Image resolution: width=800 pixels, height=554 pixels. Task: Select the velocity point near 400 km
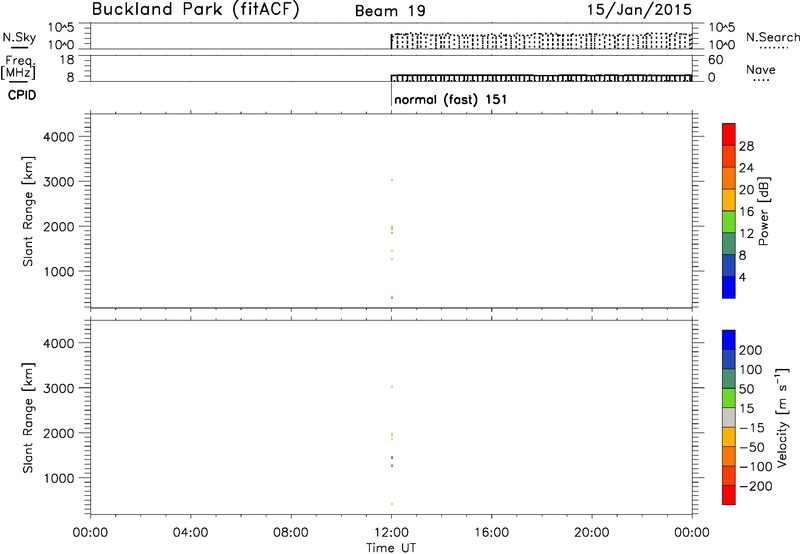point(392,504)
